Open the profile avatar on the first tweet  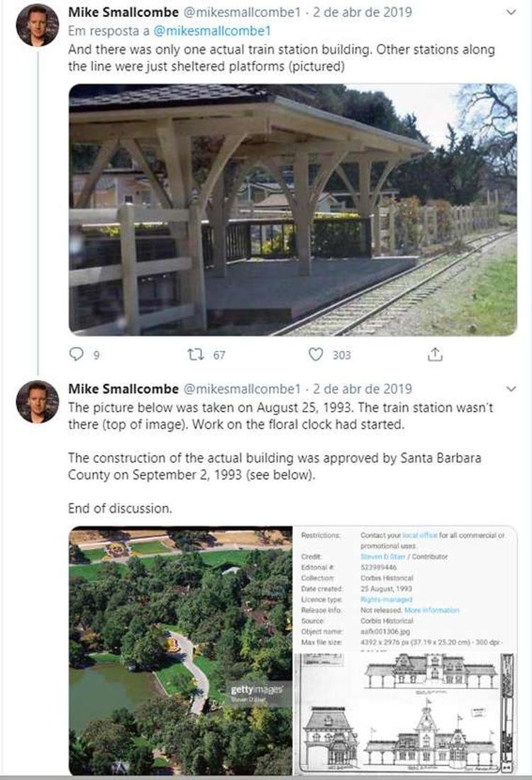pyautogui.click(x=37, y=26)
